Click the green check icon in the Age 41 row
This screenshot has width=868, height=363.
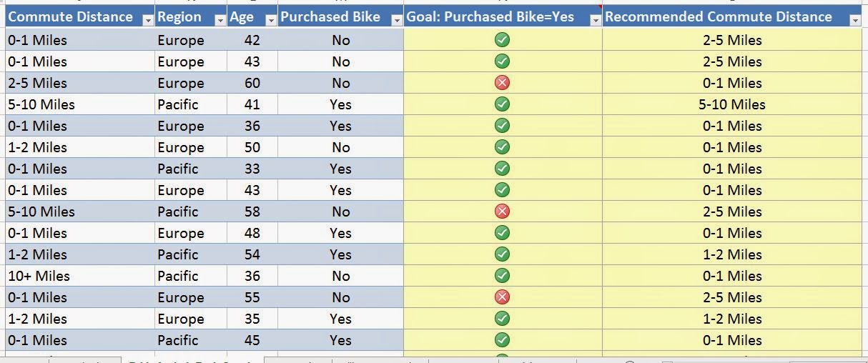(503, 104)
